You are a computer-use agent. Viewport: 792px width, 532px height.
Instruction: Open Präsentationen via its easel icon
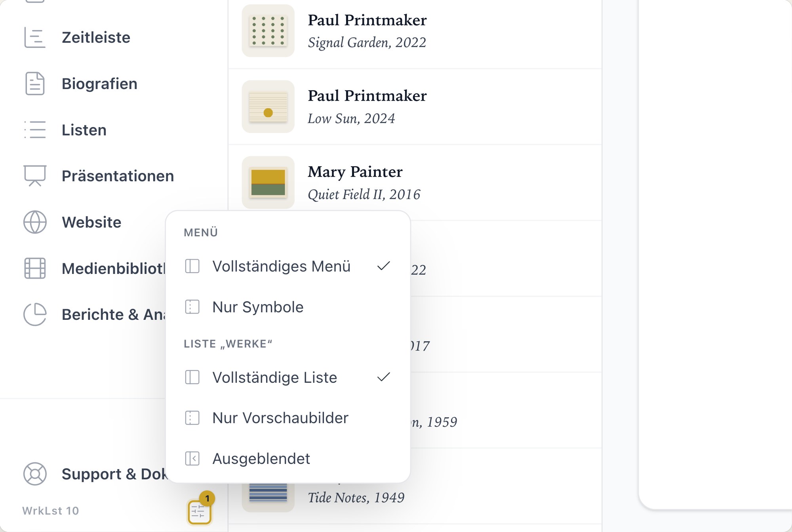(x=35, y=176)
